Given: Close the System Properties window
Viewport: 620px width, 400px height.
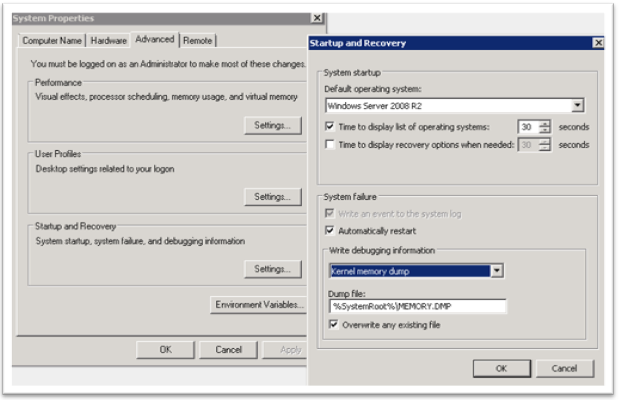Looking at the screenshot, I should [x=317, y=18].
